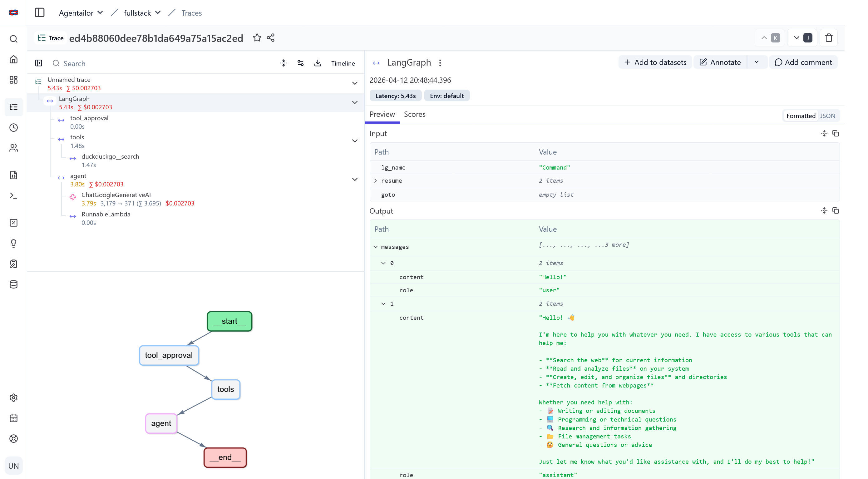Copy the Output JSON contents
868x479 pixels.
(x=836, y=211)
